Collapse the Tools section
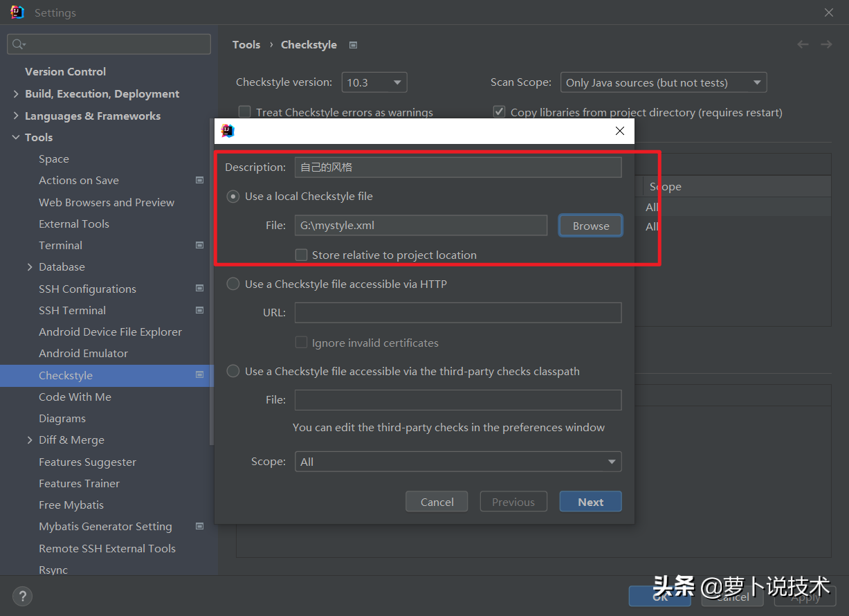849x616 pixels. click(16, 137)
